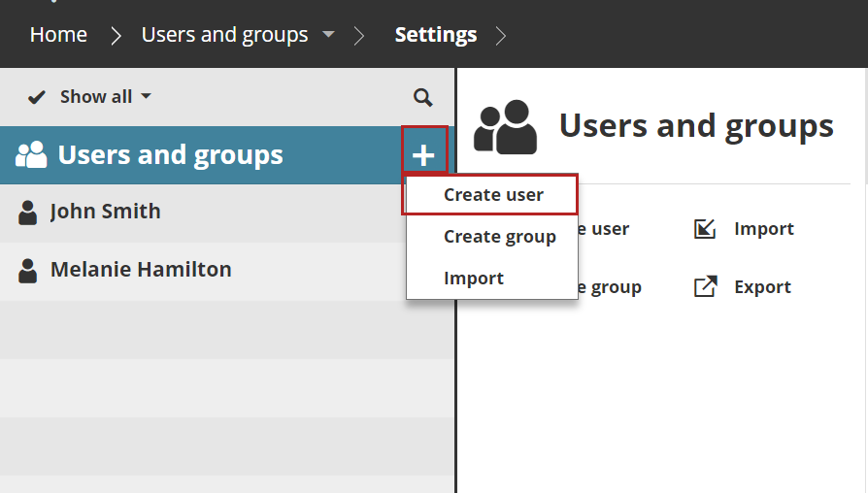Click the Show all checkmark
This screenshot has height=493, width=868.
click(x=37, y=97)
